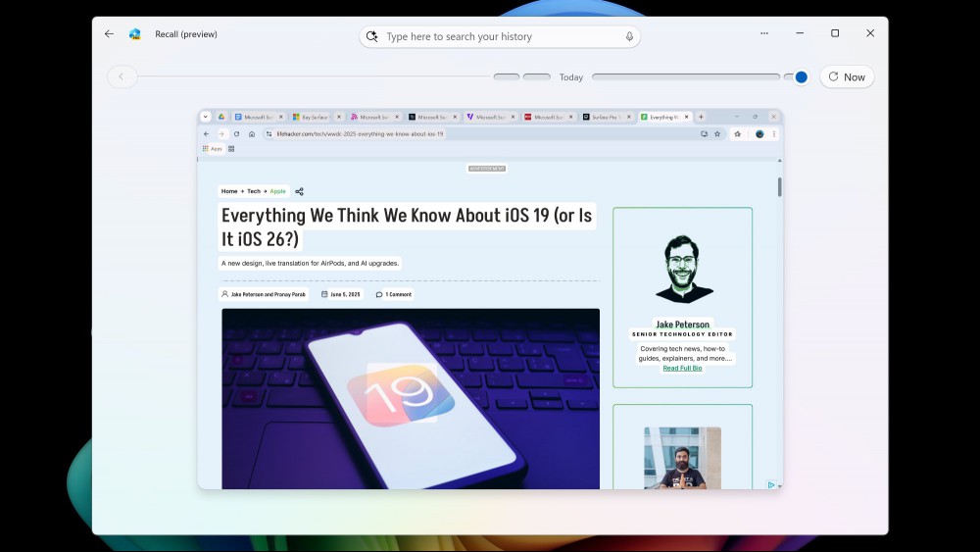Click the tab groups grid icon
Screen dimensions: 980x552
pos(231,149)
